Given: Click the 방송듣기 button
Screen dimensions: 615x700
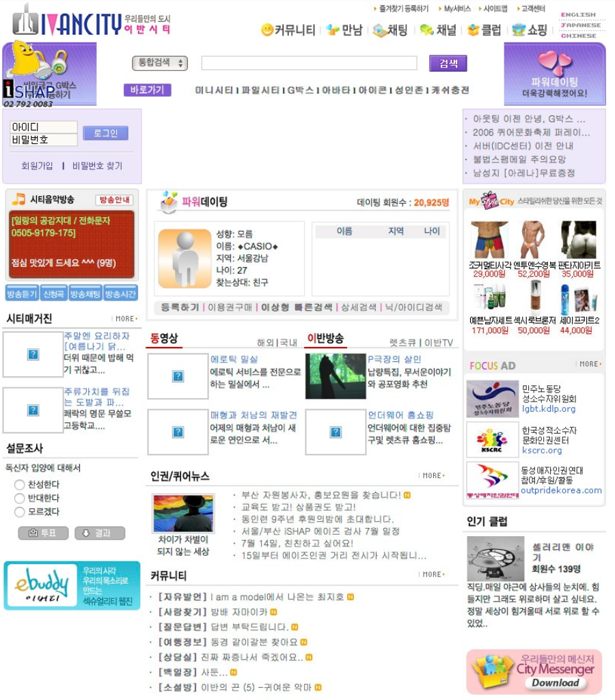Looking at the screenshot, I should point(22,293).
